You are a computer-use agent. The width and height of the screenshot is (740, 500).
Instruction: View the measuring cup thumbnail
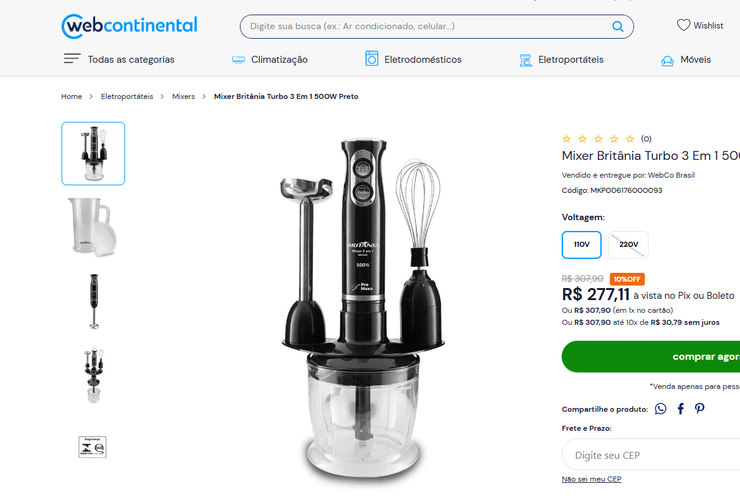click(x=93, y=227)
